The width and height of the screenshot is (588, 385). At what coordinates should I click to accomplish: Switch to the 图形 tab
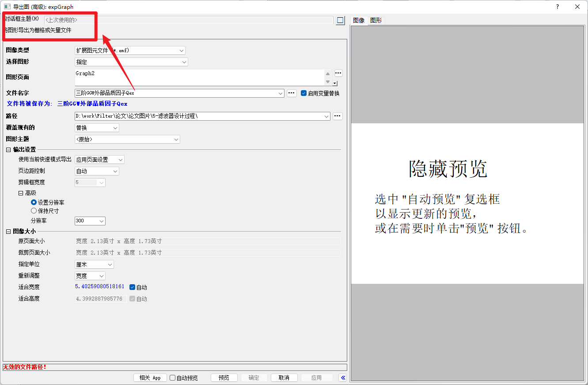(x=376, y=20)
